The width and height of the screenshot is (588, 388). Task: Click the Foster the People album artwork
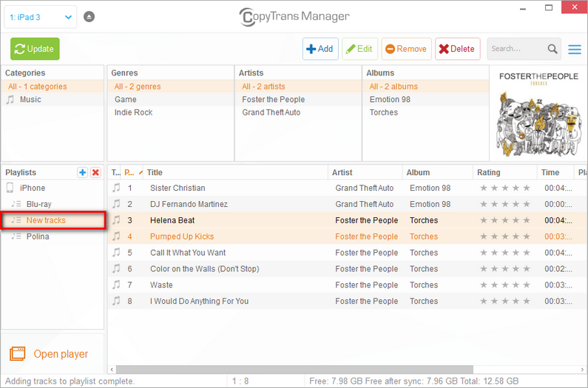538,114
